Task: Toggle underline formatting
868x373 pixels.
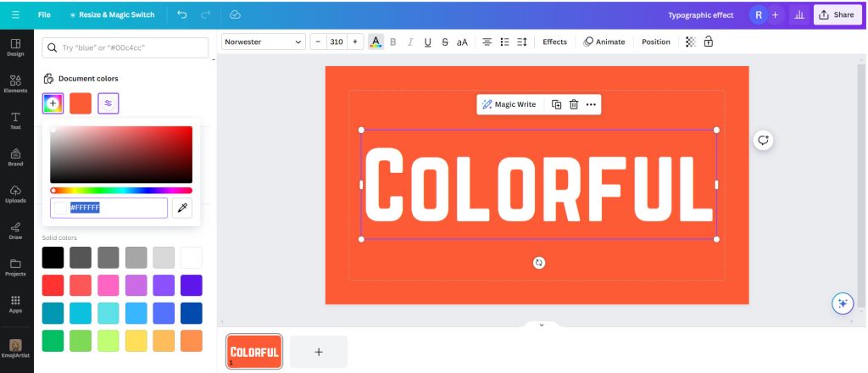Action: 427,42
